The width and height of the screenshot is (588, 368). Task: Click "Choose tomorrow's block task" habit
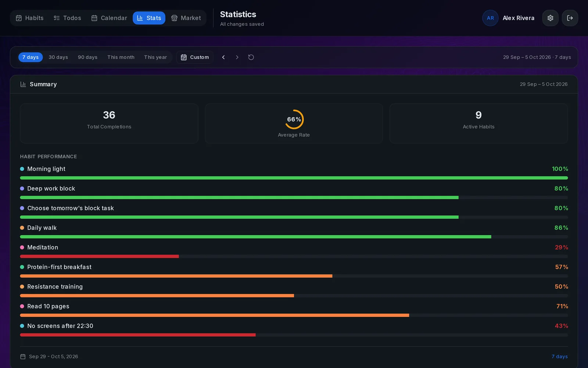(71, 208)
